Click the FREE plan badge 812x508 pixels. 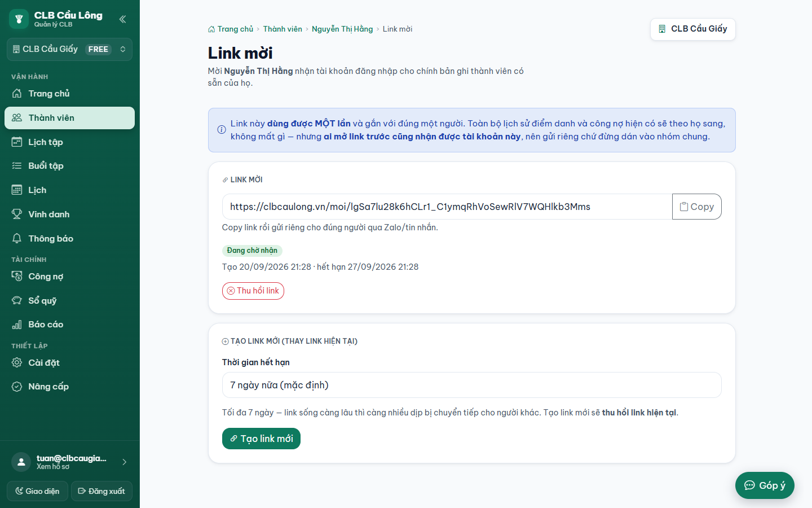(x=98, y=49)
